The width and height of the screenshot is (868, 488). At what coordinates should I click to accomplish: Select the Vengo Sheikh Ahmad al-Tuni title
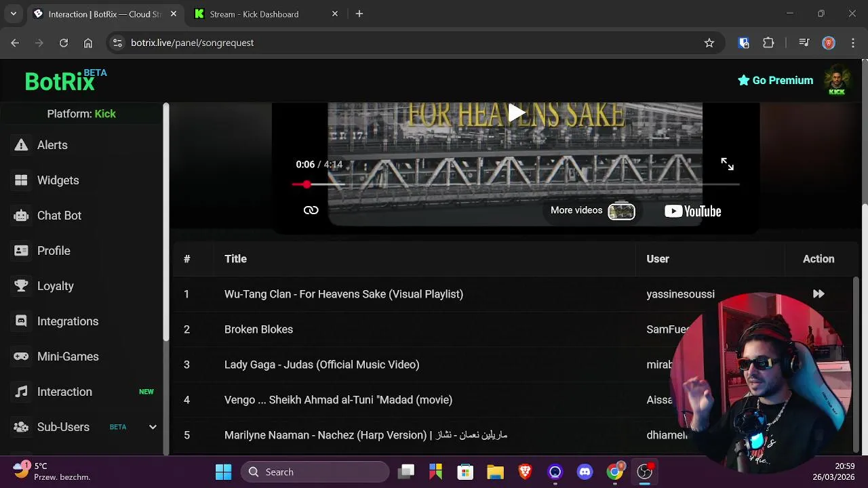[338, 400]
